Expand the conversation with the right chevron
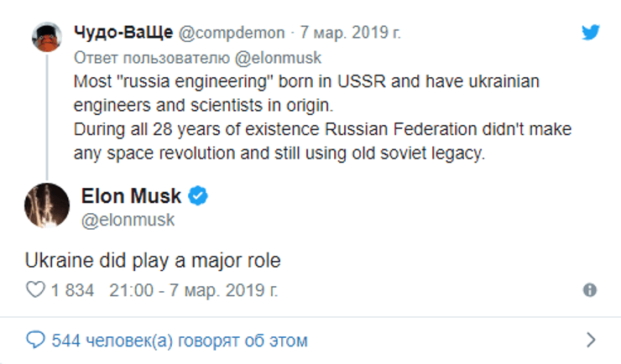 [591, 341]
